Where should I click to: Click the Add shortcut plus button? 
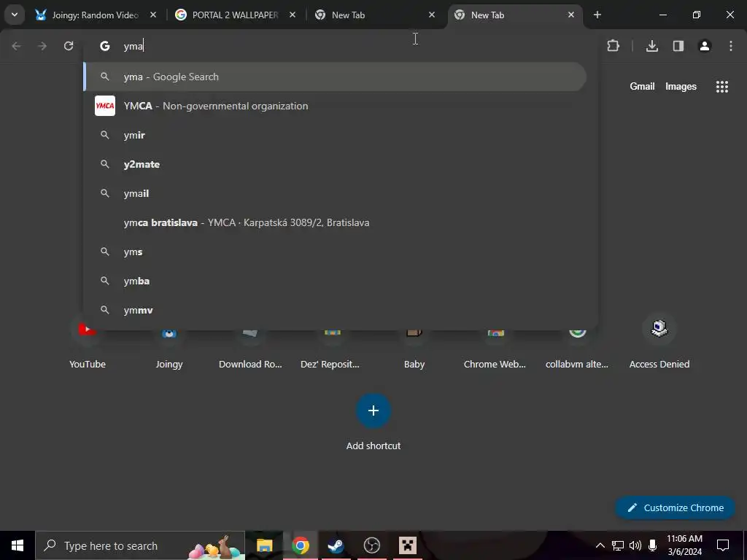coord(373,411)
